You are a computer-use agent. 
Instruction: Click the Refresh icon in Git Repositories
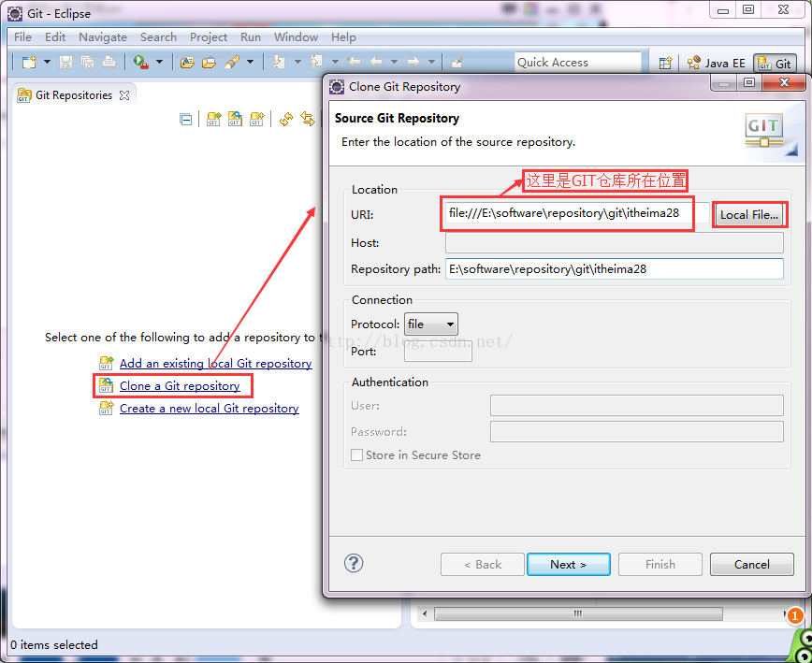pyautogui.click(x=286, y=119)
